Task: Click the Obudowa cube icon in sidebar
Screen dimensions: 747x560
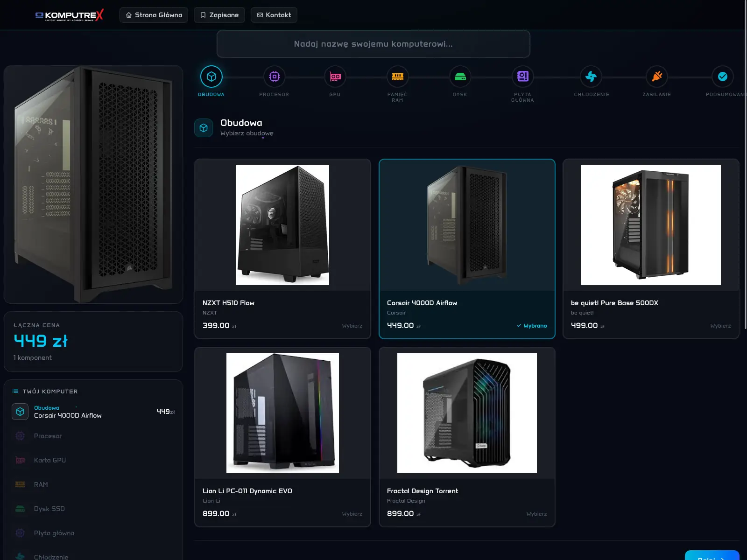Action: tap(20, 411)
